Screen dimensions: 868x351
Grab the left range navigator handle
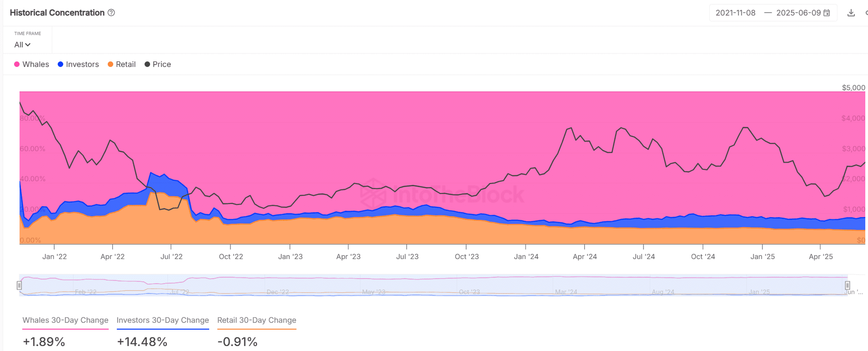tap(19, 285)
